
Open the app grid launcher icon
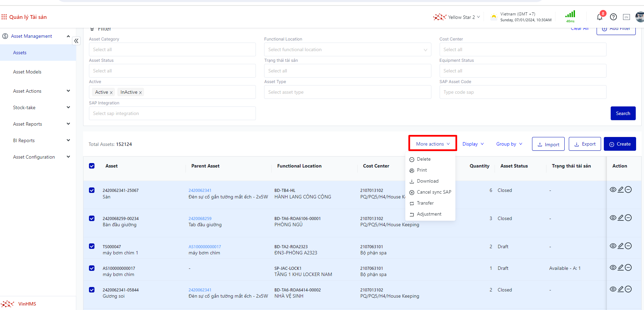(4, 17)
